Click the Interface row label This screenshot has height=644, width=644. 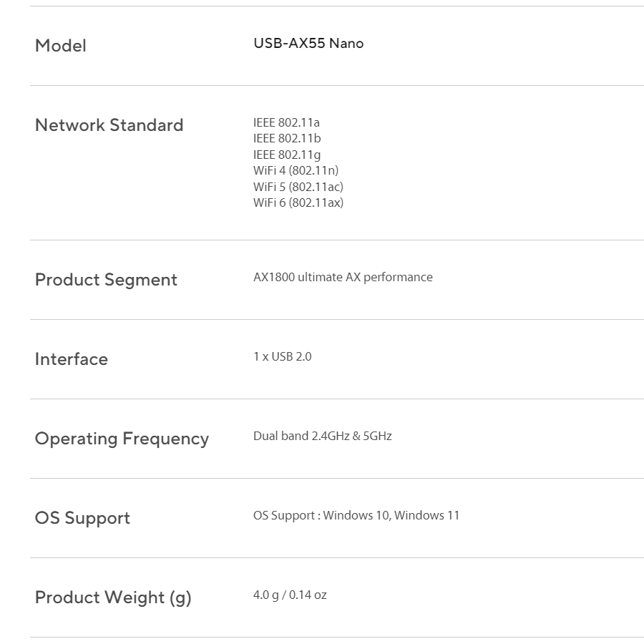(x=72, y=359)
